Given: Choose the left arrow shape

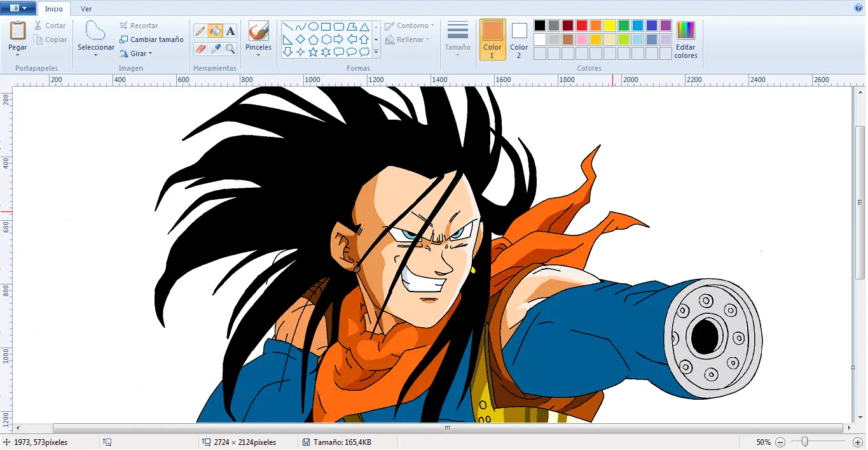Looking at the screenshot, I should click(x=352, y=39).
